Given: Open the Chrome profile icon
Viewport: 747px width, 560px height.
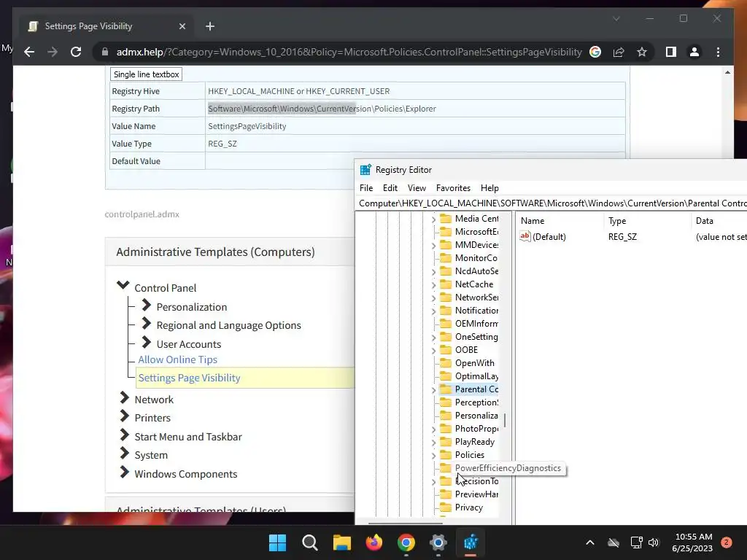Looking at the screenshot, I should pos(694,52).
